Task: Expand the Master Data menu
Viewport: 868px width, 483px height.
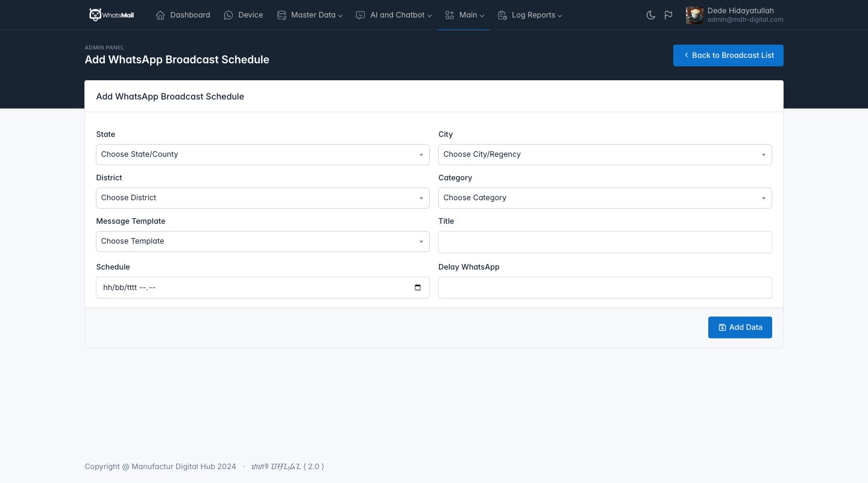Action: coord(309,15)
